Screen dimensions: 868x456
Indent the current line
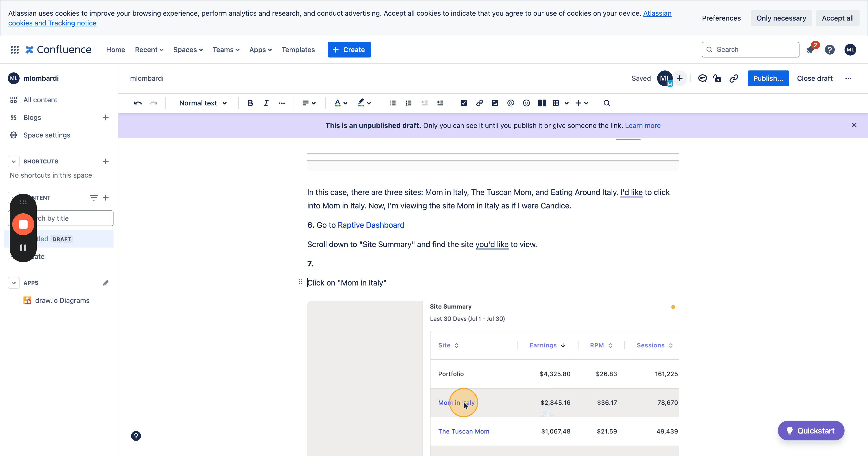440,103
